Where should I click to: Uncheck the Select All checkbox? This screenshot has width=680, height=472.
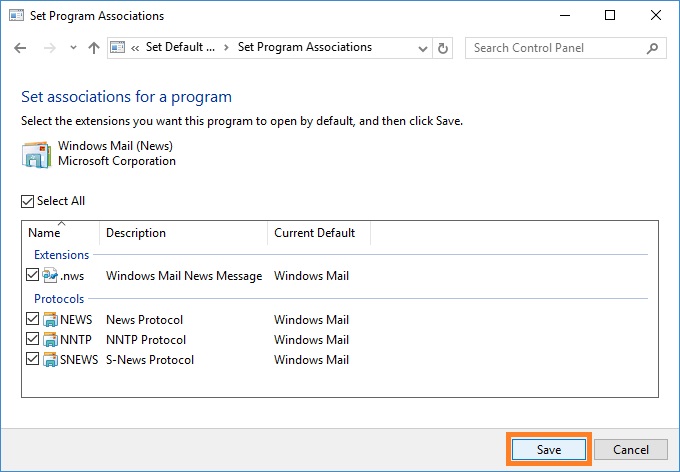27,201
